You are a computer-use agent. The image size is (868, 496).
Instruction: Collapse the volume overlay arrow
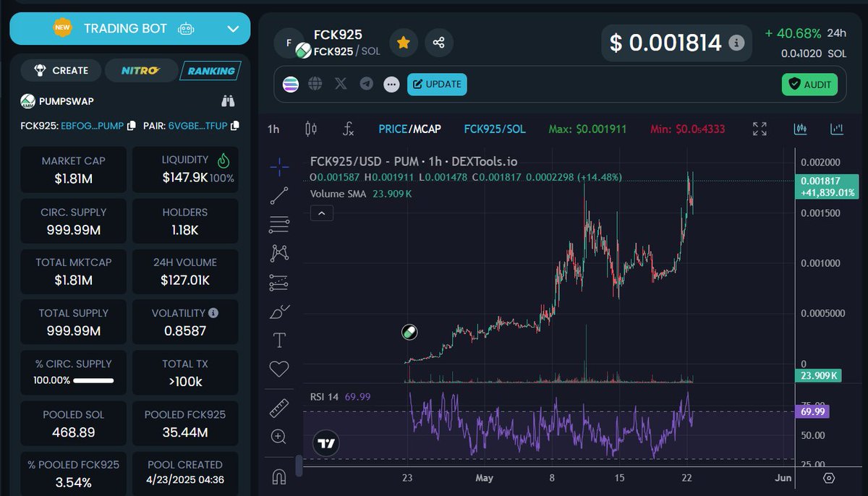click(321, 213)
